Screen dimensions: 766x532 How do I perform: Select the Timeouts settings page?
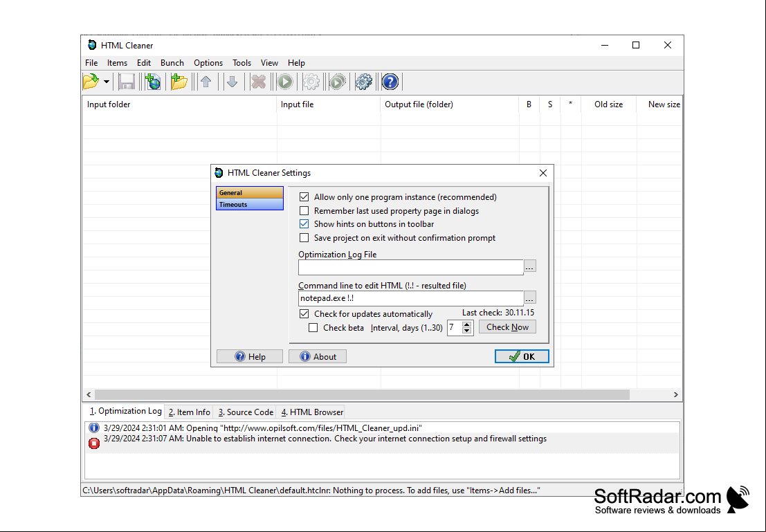point(250,204)
